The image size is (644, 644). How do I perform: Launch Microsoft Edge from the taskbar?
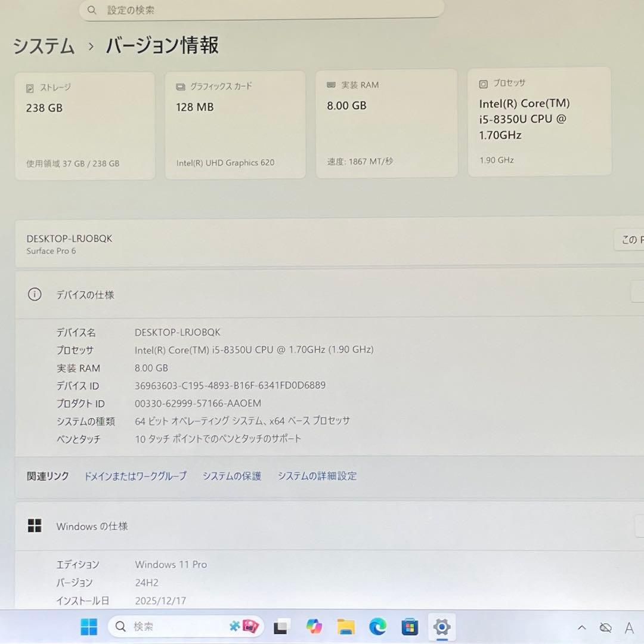(x=377, y=627)
